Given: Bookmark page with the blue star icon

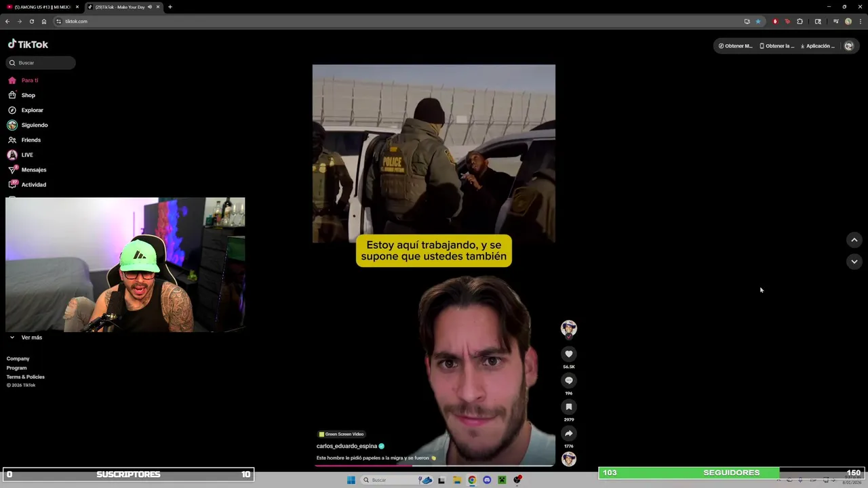Looking at the screenshot, I should pyautogui.click(x=758, y=21).
